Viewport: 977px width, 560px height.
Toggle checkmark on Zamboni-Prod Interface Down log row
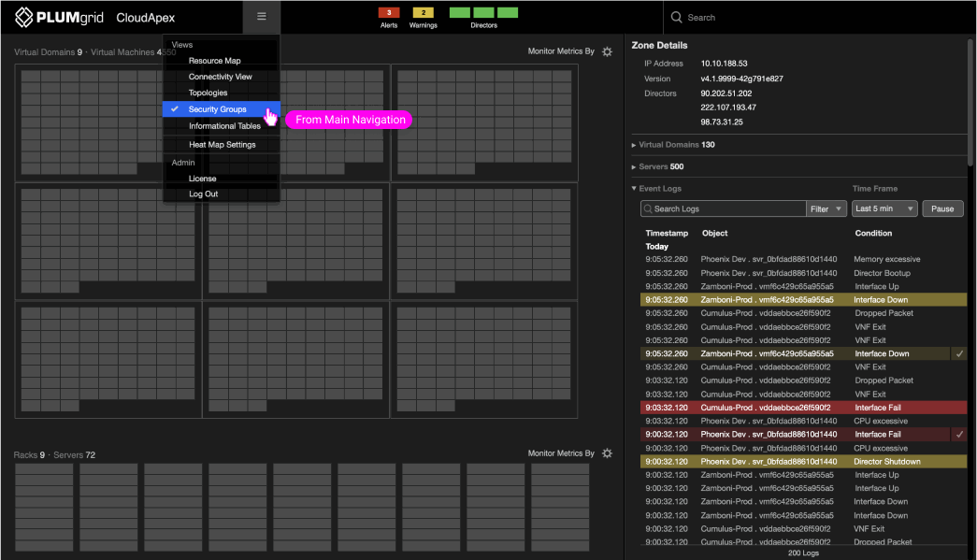coord(959,354)
